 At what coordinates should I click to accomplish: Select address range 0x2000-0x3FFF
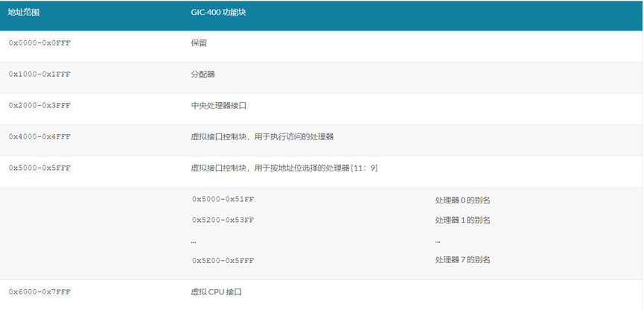coord(40,106)
